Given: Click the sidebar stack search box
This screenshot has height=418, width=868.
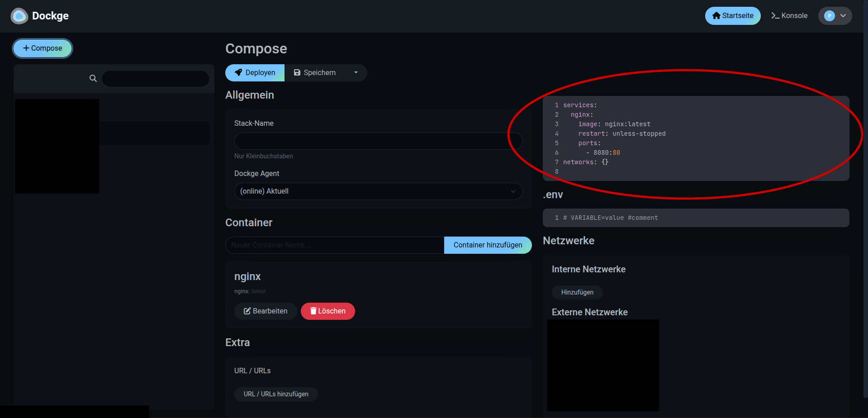Looking at the screenshot, I should pos(155,78).
